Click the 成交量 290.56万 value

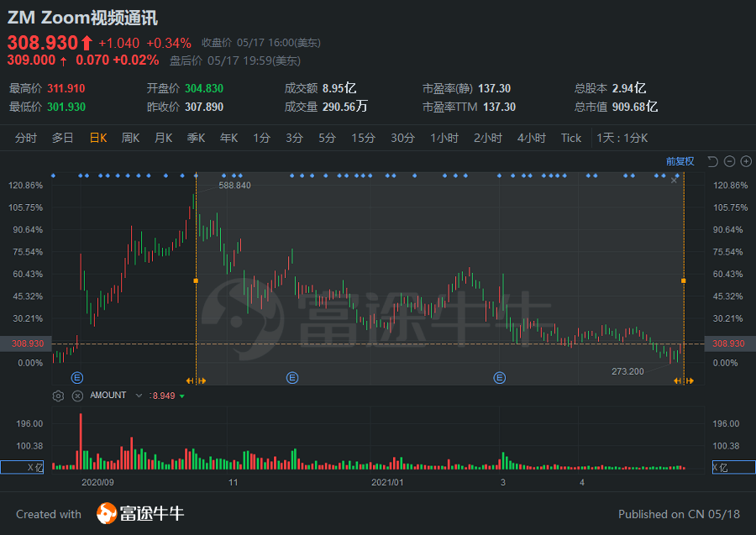point(344,107)
